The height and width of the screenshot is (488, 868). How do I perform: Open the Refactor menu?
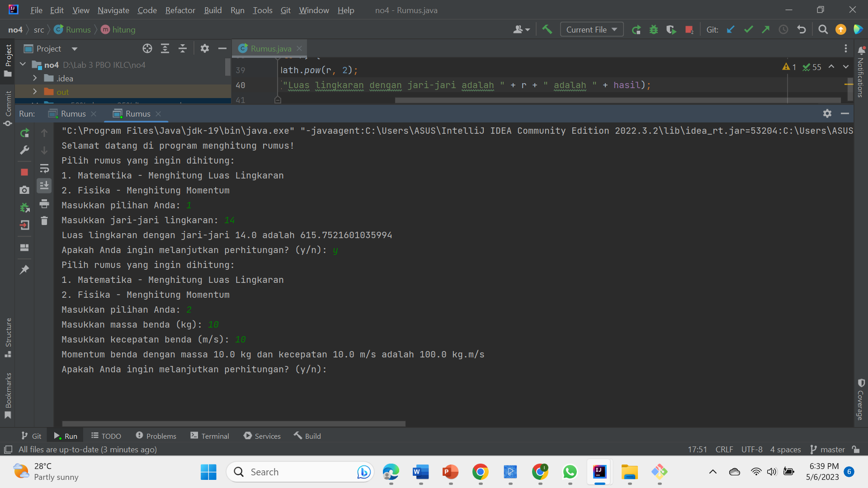coord(179,10)
